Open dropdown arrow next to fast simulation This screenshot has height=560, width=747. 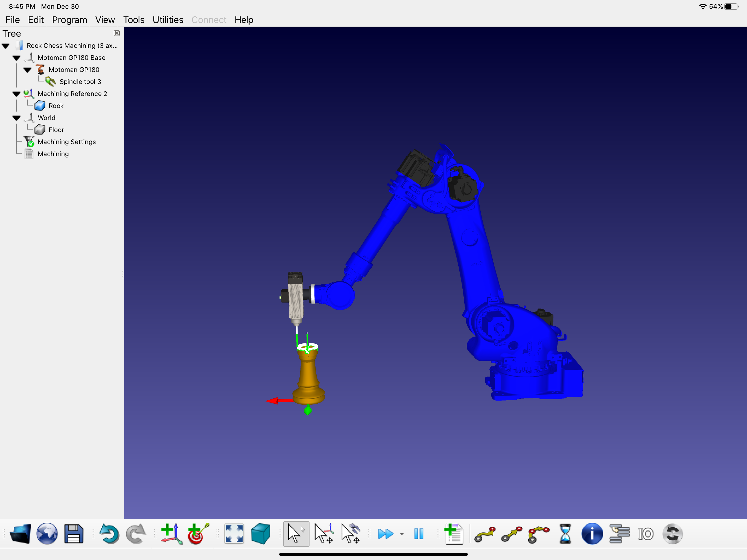(402, 534)
